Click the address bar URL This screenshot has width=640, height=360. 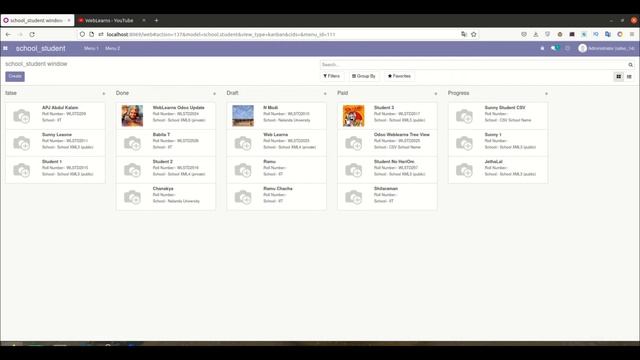220,34
